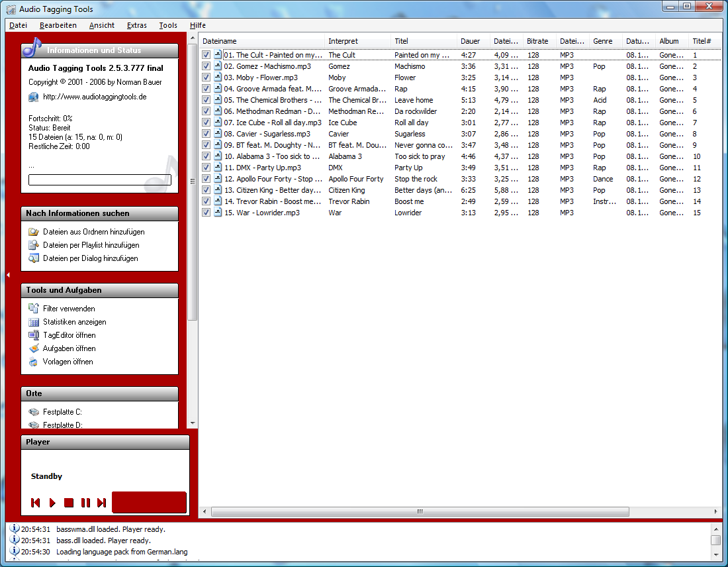This screenshot has width=728, height=567.
Task: Collapse the Orte panel header
Action: tap(100, 393)
